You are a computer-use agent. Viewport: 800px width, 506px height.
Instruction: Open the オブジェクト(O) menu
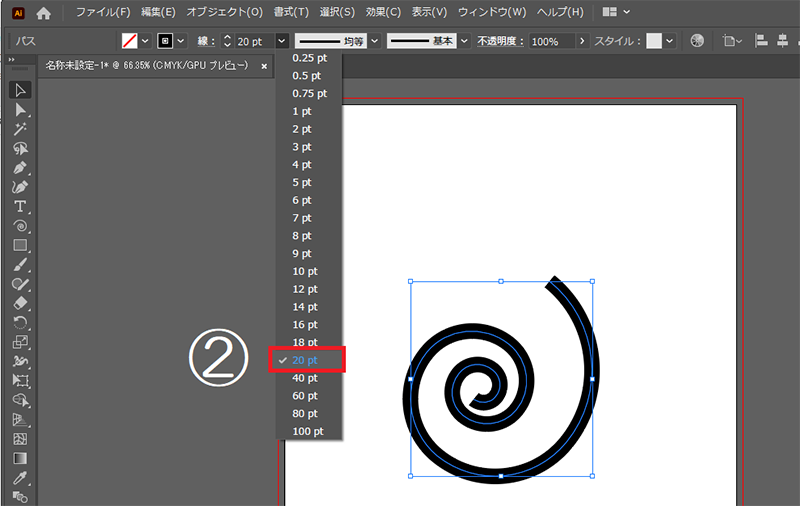click(x=225, y=13)
